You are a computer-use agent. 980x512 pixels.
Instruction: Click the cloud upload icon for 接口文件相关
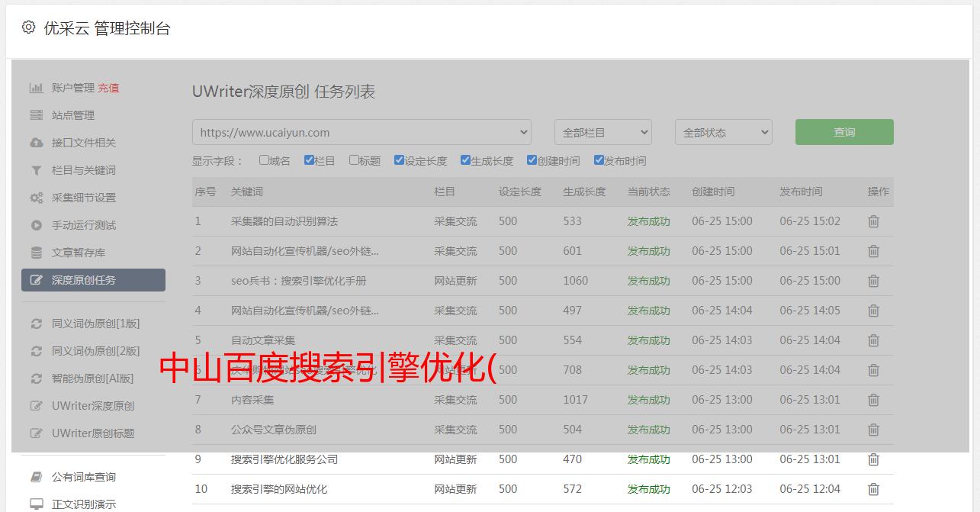pyautogui.click(x=36, y=143)
